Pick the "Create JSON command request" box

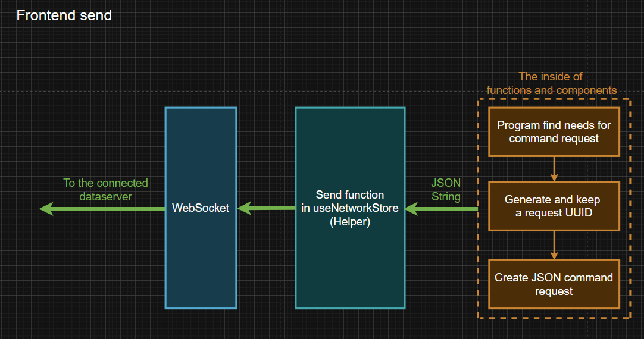(554, 284)
